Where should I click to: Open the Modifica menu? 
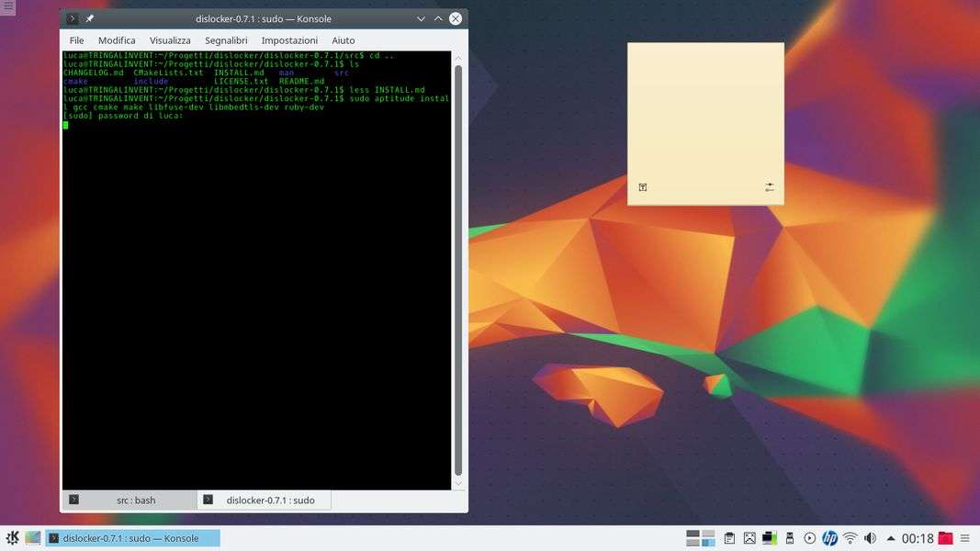pos(117,40)
